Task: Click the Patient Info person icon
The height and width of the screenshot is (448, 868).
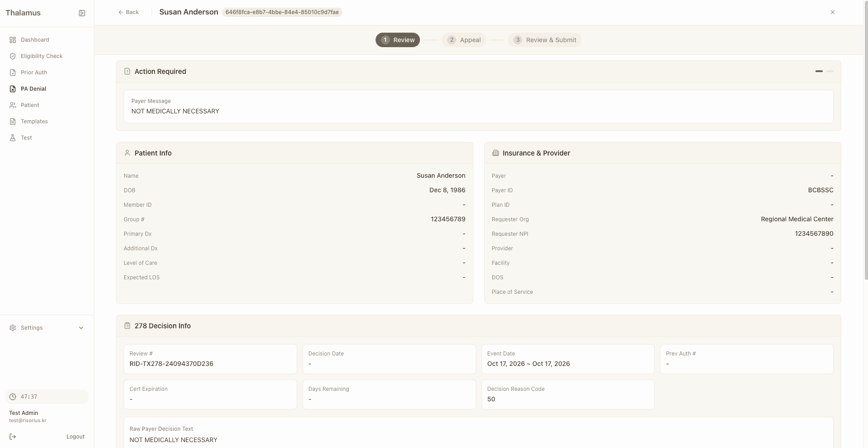Action: 127,153
